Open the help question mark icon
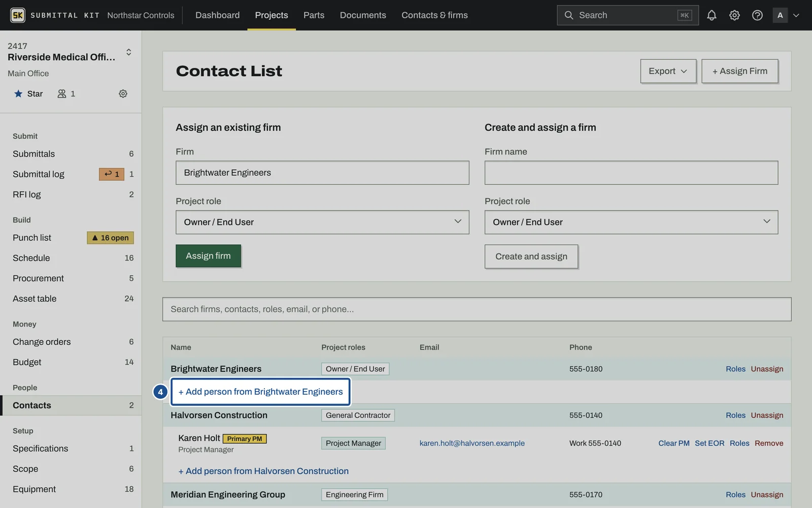Image resolution: width=812 pixels, height=508 pixels. pyautogui.click(x=757, y=15)
